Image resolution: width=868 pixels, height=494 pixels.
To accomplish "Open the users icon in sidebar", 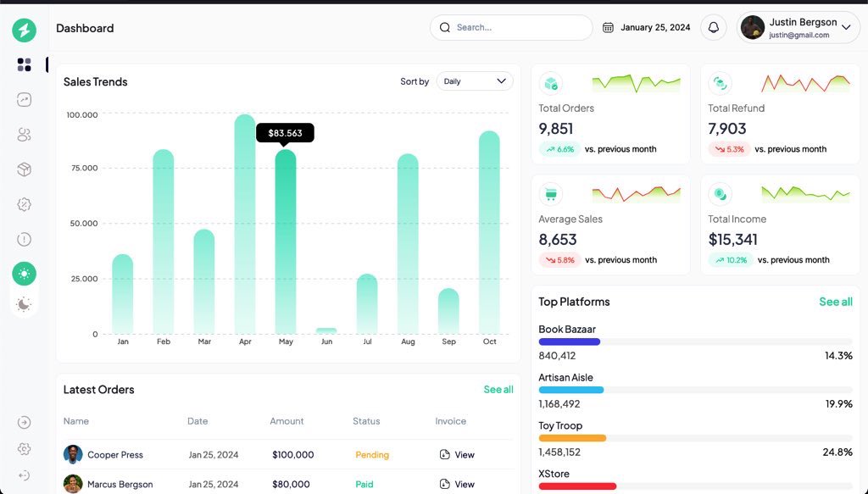I will (24, 135).
